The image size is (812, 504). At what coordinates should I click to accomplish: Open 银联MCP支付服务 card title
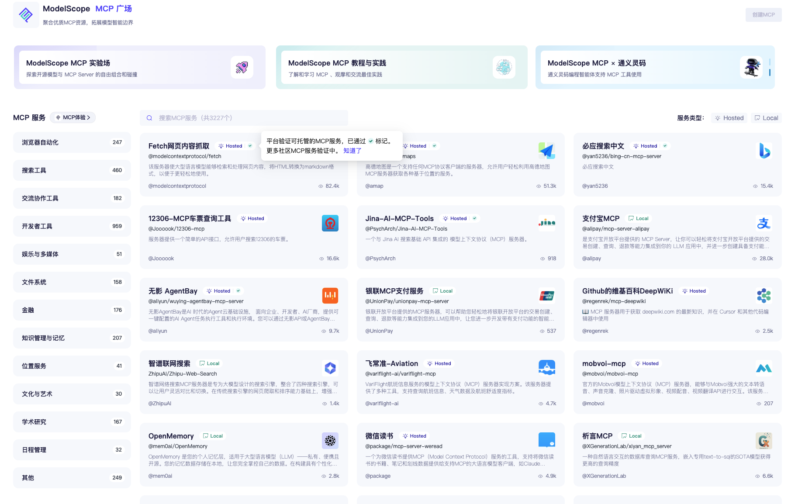pos(394,291)
